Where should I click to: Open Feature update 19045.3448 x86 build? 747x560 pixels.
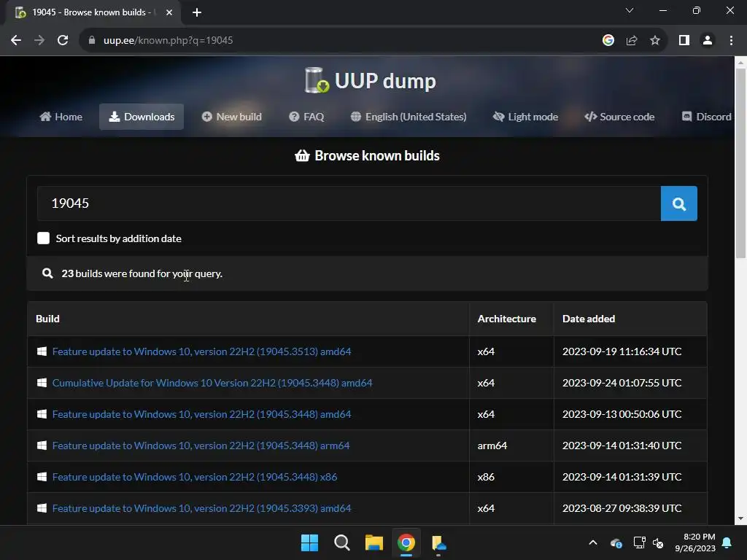(194, 477)
